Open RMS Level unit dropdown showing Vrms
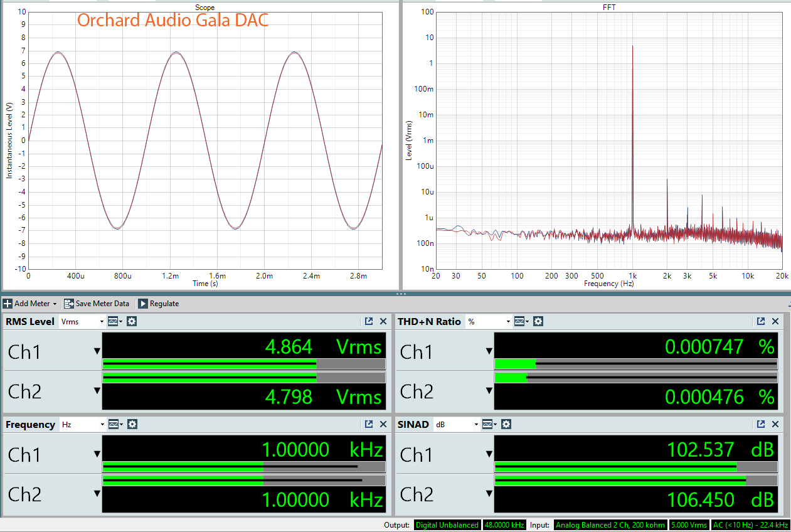Screen dimensions: 791x532 [82, 322]
